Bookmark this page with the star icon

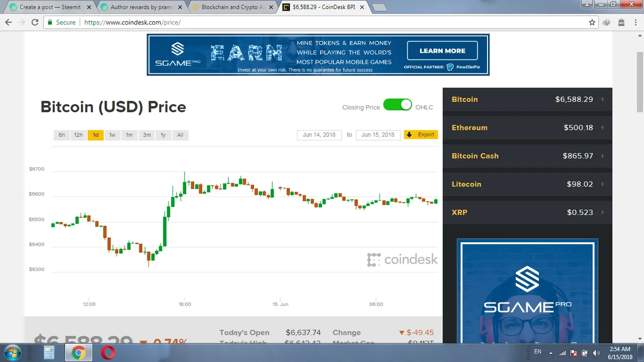592,23
